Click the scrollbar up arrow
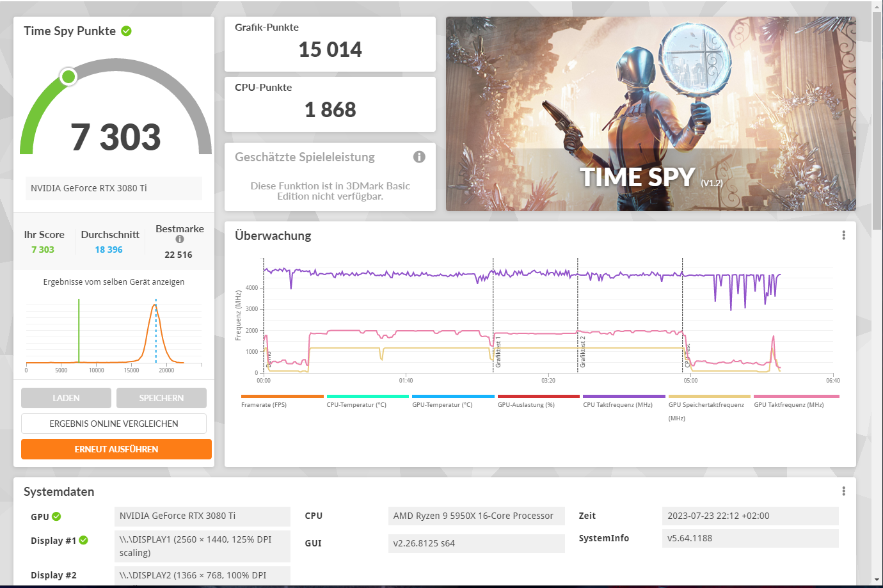Image resolution: width=883 pixels, height=588 pixels. pos(877,6)
